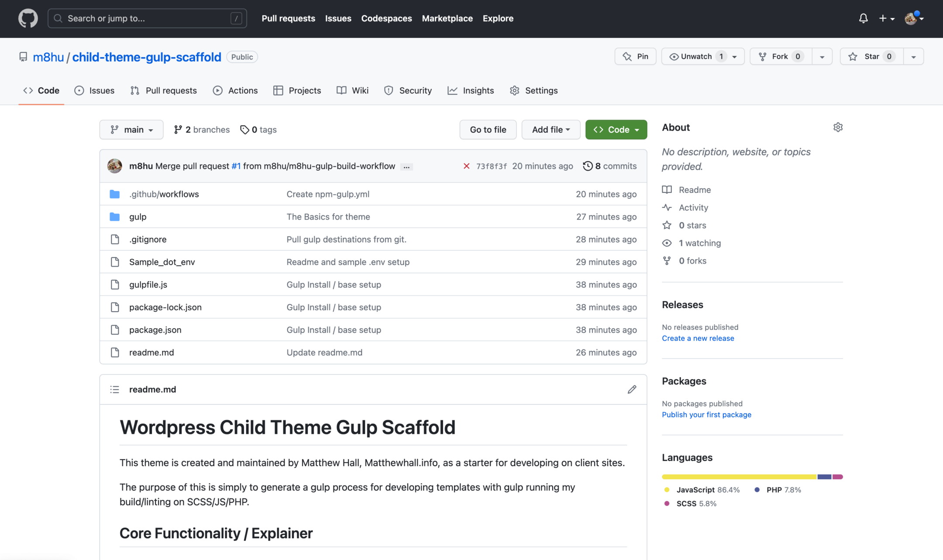Image resolution: width=943 pixels, height=560 pixels.
Task: Open the .github/workflows folder icon
Action: (x=114, y=194)
